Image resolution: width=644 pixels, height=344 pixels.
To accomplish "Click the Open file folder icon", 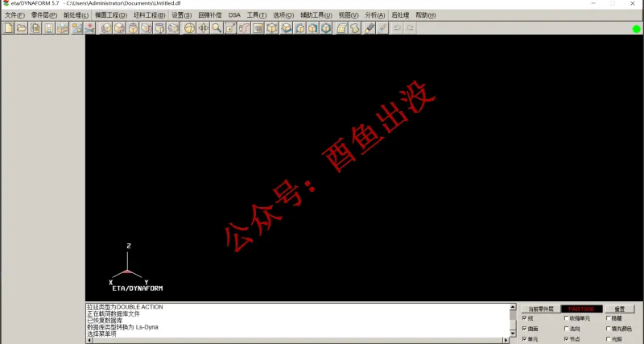I will 22,28.
